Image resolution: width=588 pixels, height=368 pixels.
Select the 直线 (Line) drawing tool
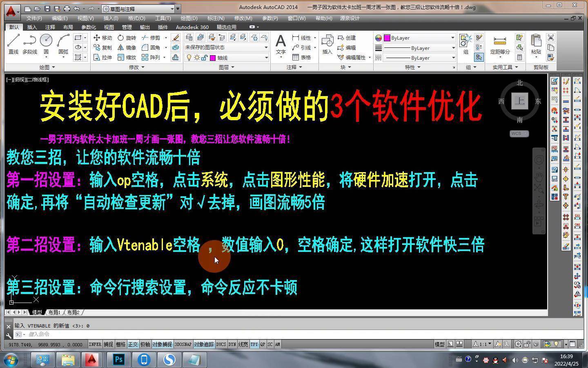click(x=13, y=44)
